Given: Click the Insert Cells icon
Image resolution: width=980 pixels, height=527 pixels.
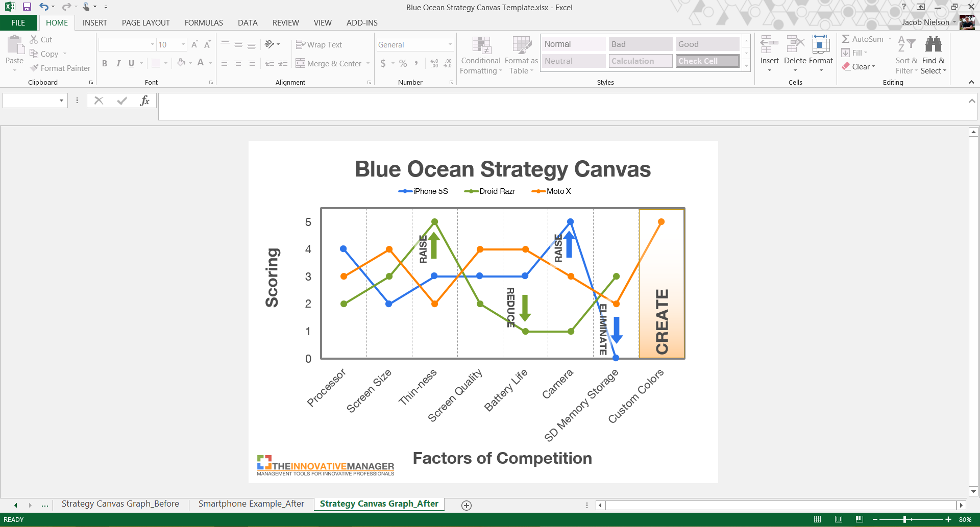Looking at the screenshot, I should pyautogui.click(x=770, y=45).
